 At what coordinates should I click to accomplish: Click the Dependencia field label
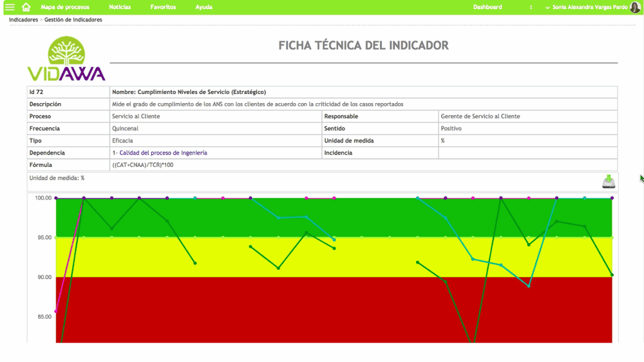[x=47, y=153]
